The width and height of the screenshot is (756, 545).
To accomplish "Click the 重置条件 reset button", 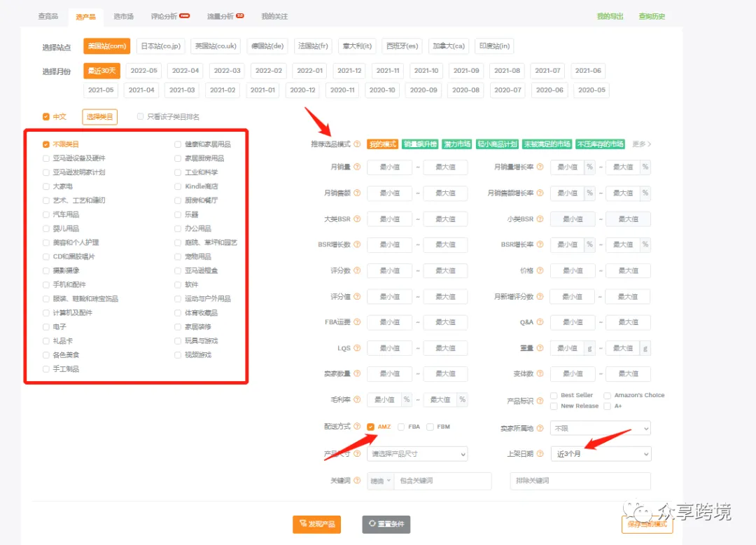I will [x=386, y=524].
